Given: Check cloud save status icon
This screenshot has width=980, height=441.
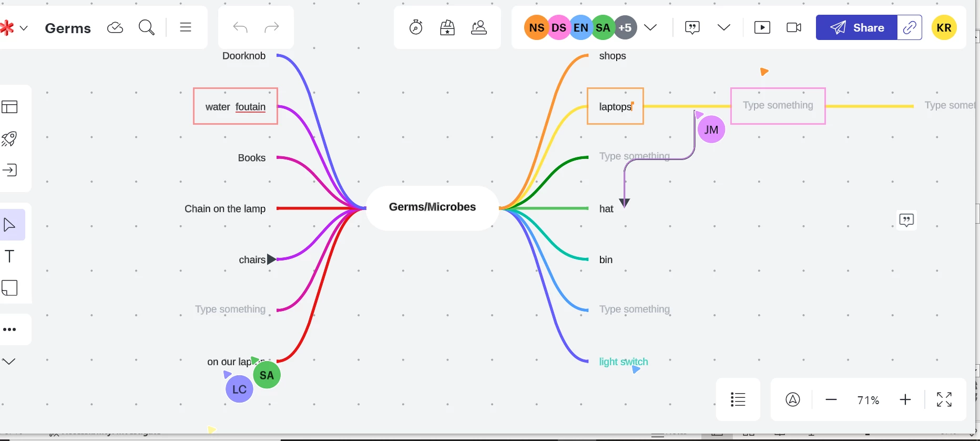Looking at the screenshot, I should click(x=115, y=27).
